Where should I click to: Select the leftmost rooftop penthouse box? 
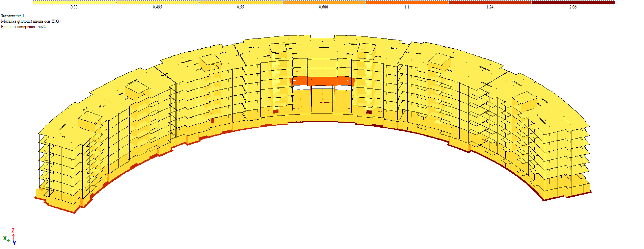(90, 119)
